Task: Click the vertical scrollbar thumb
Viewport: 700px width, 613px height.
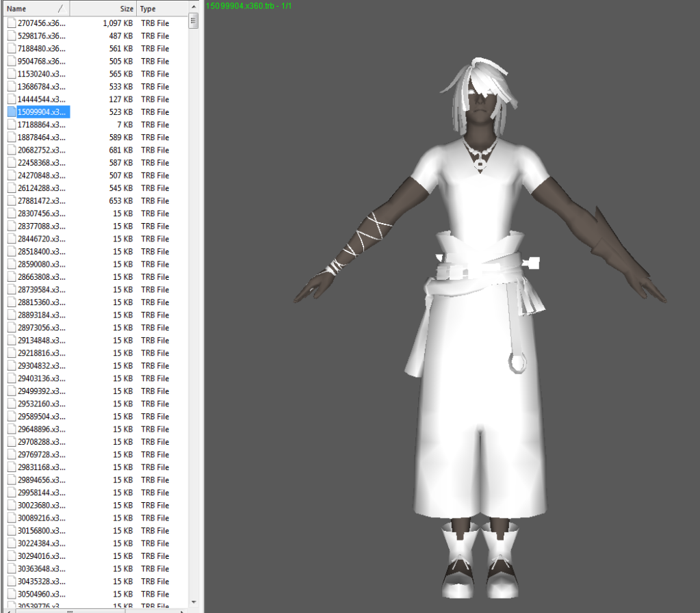Action: (x=194, y=21)
